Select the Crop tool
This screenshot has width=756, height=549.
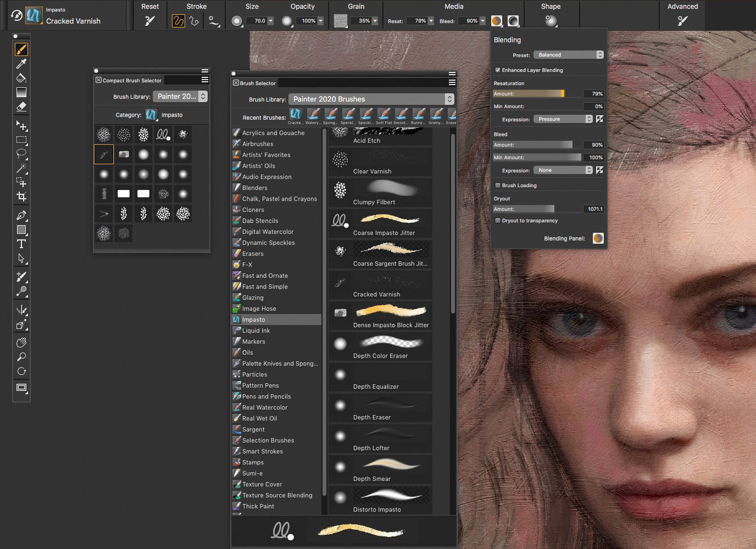pos(21,197)
